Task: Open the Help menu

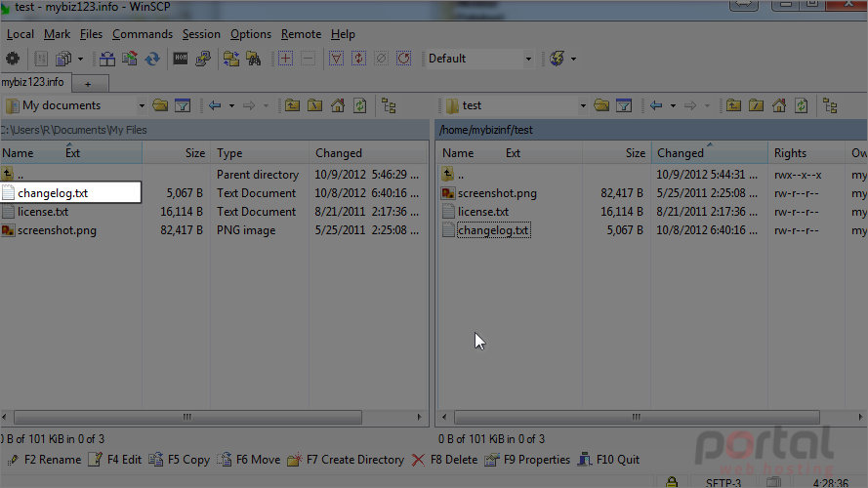Action: [x=343, y=34]
